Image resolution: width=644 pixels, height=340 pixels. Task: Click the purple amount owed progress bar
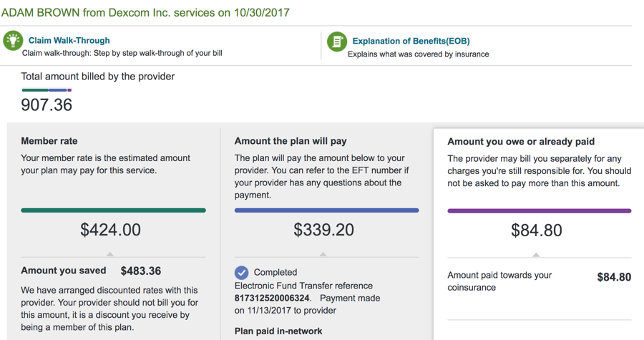click(x=540, y=210)
